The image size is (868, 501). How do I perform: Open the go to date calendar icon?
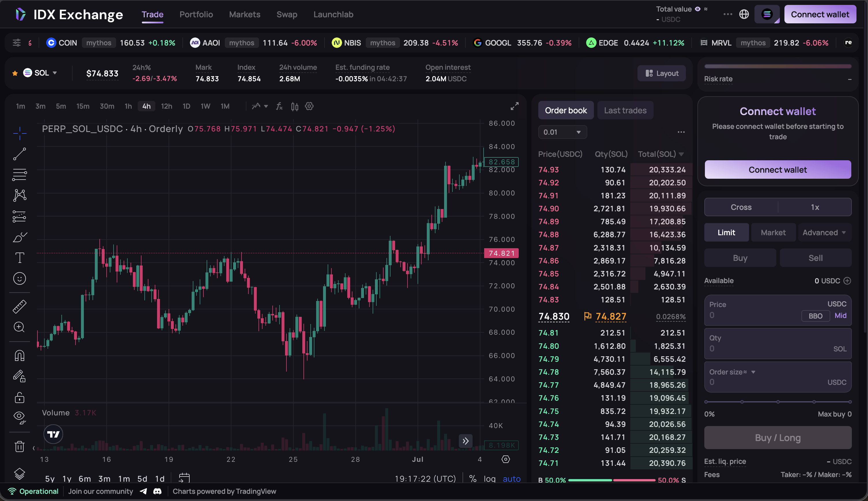184,478
